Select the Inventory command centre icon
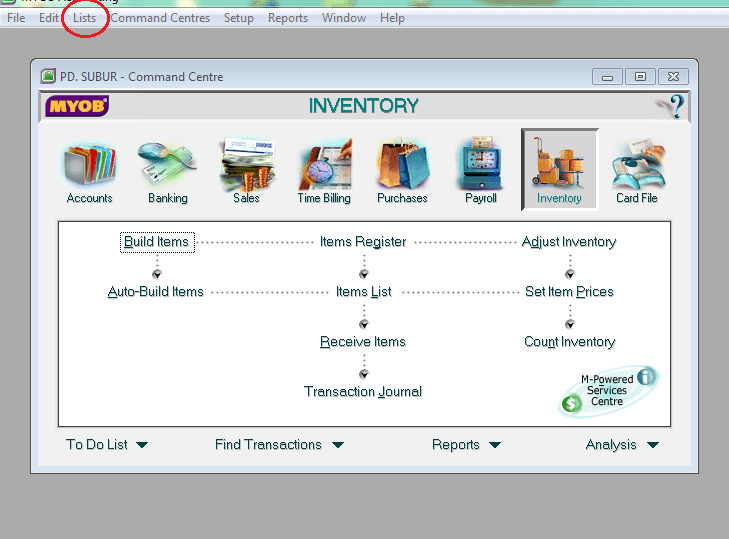The height and width of the screenshot is (539, 729). (x=559, y=169)
